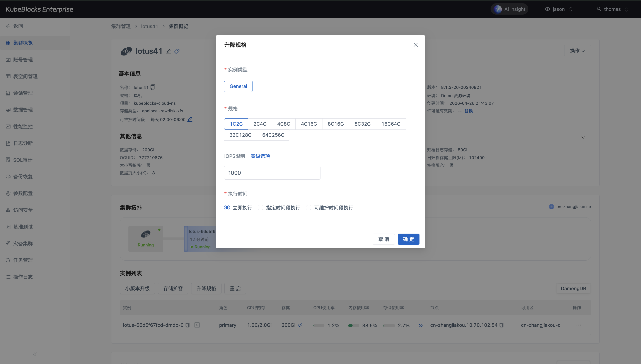Open the thomas user menu

tap(612, 9)
